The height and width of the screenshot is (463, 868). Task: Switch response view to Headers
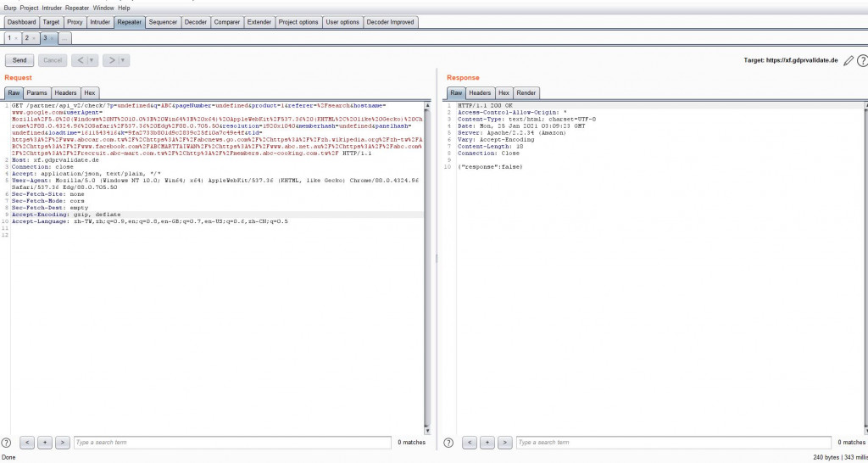[480, 93]
